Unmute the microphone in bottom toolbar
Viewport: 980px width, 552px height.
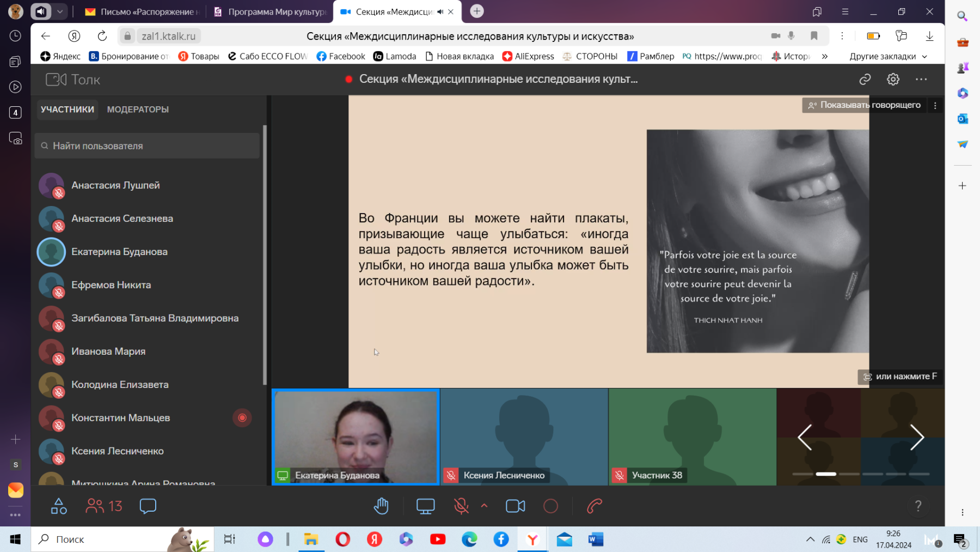[461, 506]
